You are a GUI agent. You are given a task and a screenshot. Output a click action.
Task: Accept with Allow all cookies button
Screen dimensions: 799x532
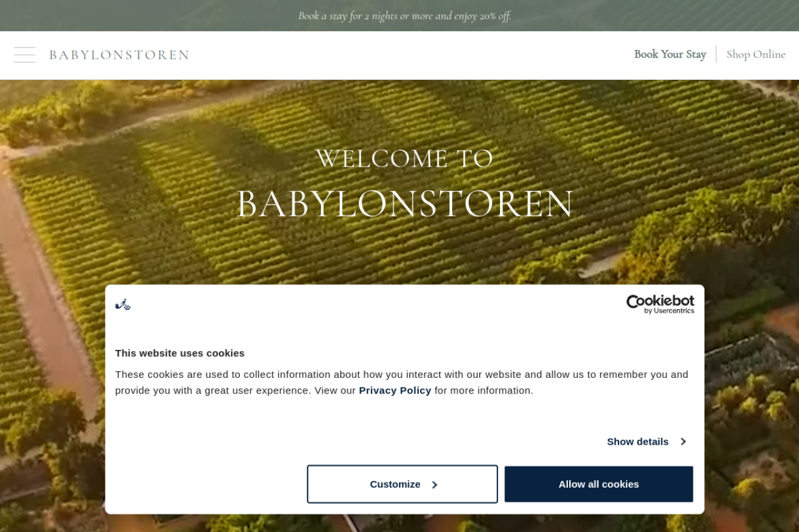click(599, 484)
